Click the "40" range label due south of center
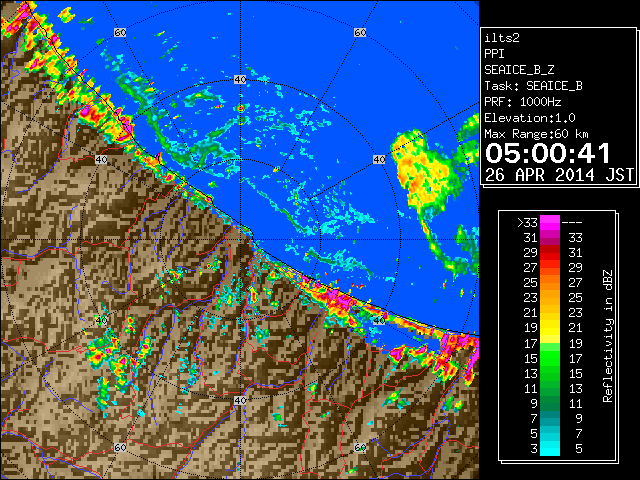The width and height of the screenshot is (640, 480). coord(240,400)
